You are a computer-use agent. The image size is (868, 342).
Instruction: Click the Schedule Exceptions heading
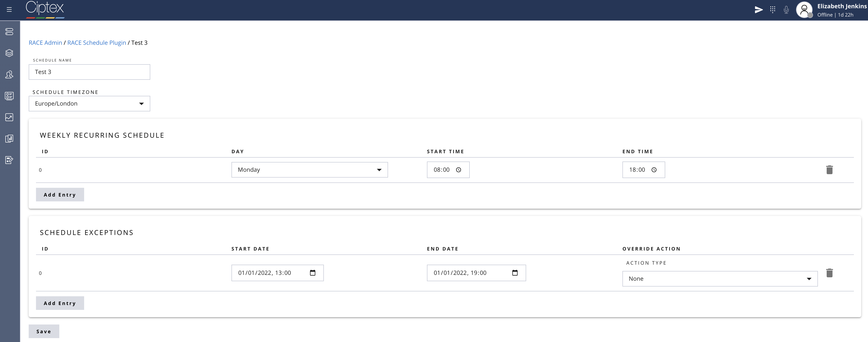87,233
